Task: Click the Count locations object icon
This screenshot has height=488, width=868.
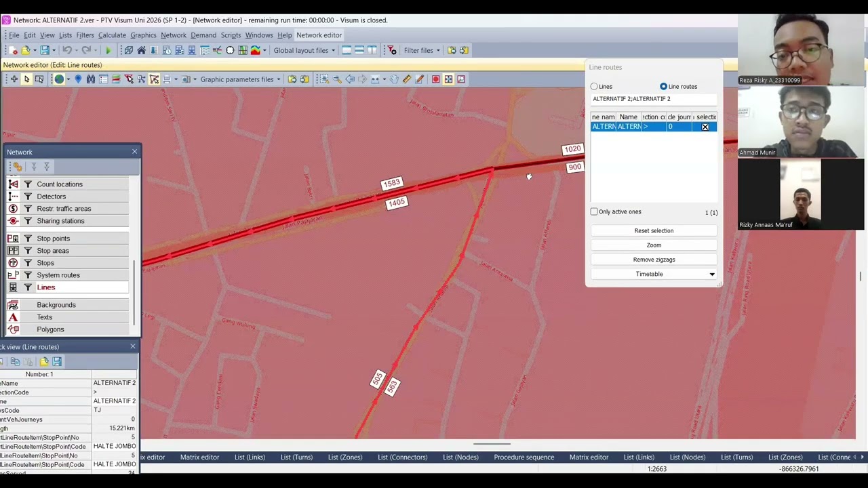Action: [x=13, y=184]
